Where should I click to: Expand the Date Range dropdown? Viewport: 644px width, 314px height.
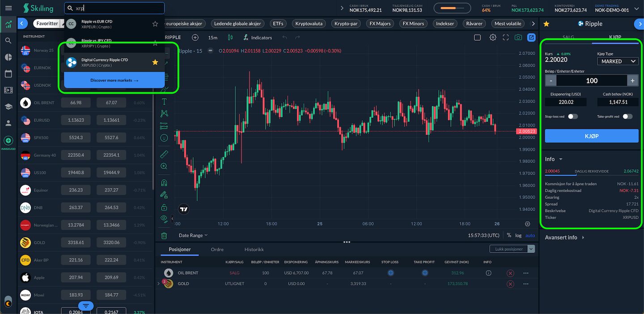click(x=193, y=235)
